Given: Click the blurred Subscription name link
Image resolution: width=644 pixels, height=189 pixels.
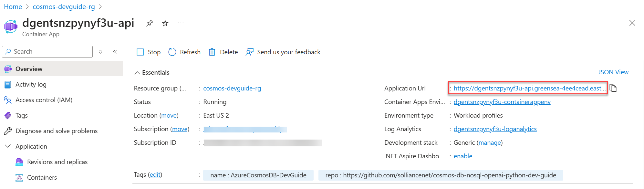Looking at the screenshot, I should 245,129.
